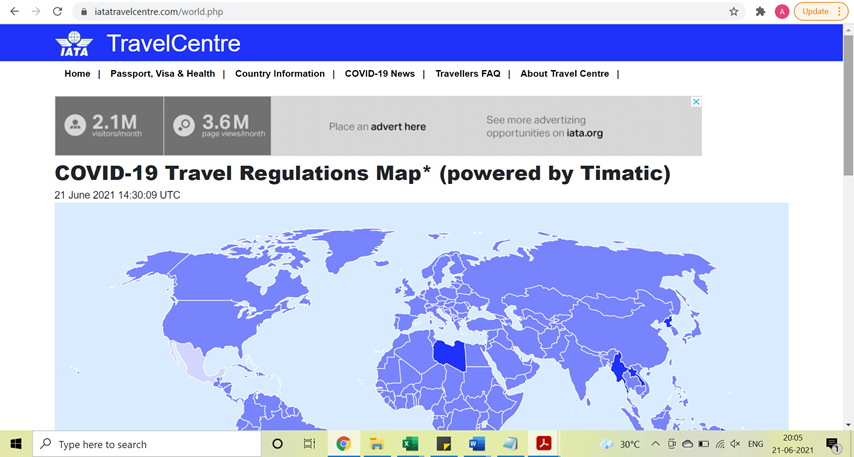
Task: Click the COVID-19 Travel Regulations Map heading
Action: click(363, 173)
